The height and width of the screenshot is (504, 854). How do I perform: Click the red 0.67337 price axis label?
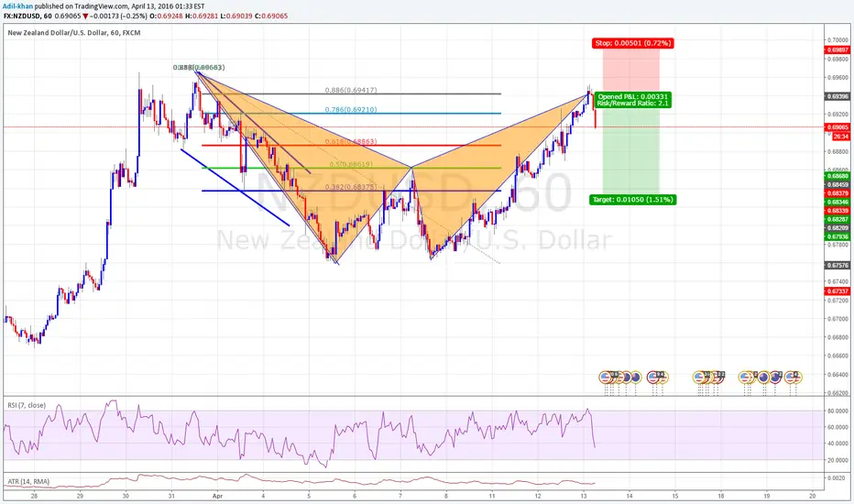click(838, 291)
